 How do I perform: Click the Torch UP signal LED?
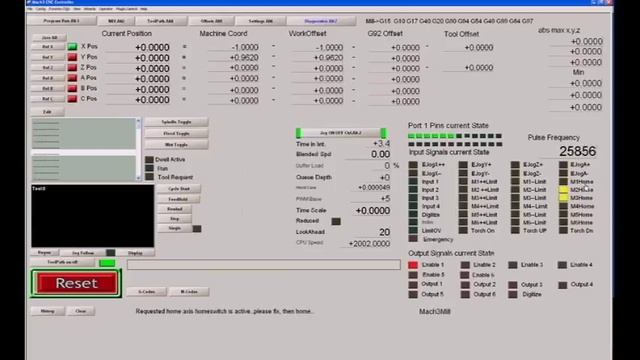515,231
